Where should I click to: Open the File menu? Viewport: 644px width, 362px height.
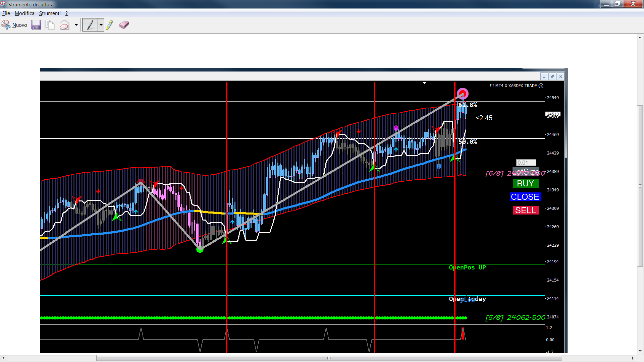pyautogui.click(x=6, y=13)
